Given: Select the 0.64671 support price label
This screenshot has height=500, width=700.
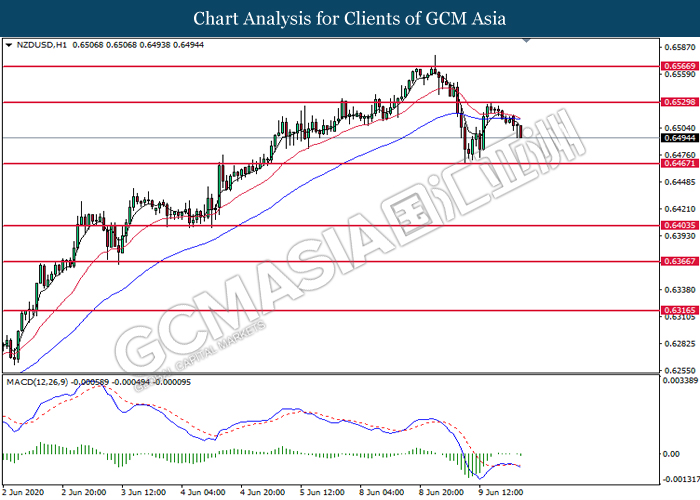Looking at the screenshot, I should coord(680,163).
